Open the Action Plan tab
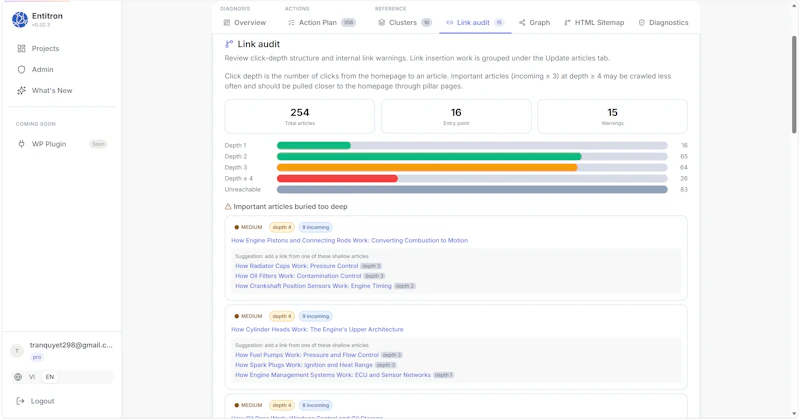Screen dimensions: 800x420 [321, 22]
